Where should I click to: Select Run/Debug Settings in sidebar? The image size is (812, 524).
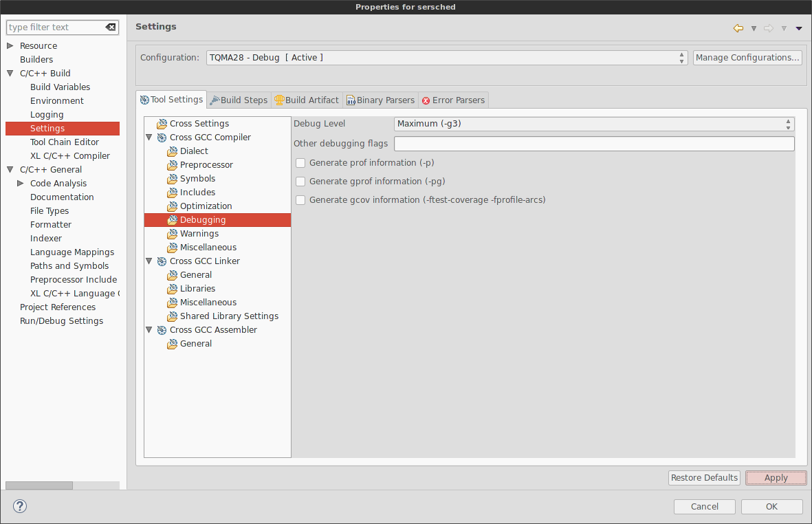(61, 321)
